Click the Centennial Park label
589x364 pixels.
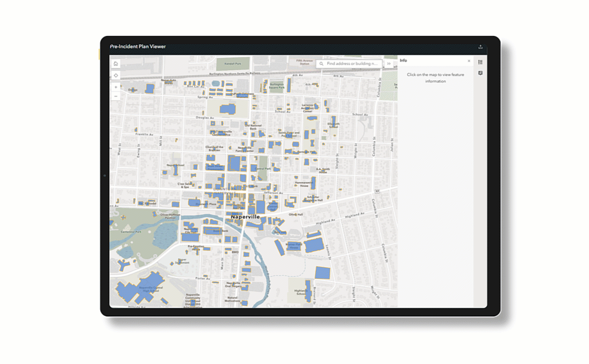(x=131, y=232)
